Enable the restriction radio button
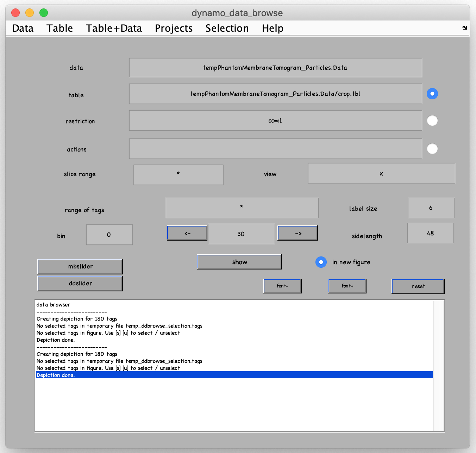Viewport: 476px width, 453px height. (x=432, y=120)
